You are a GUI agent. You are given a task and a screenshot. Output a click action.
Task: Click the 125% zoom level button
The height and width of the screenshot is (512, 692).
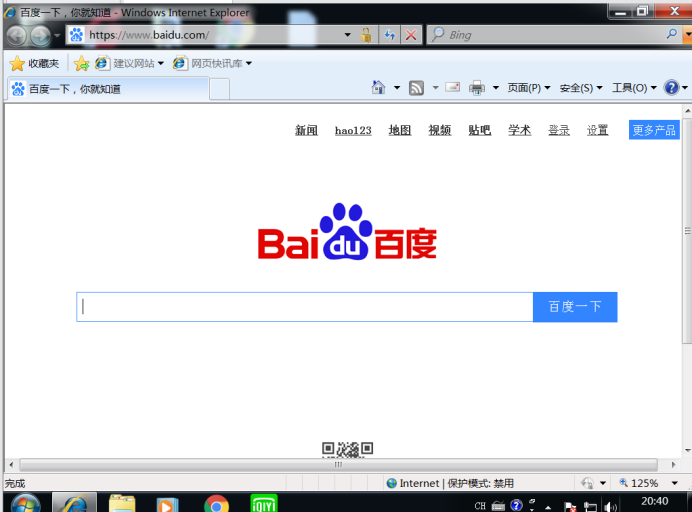[639, 483]
